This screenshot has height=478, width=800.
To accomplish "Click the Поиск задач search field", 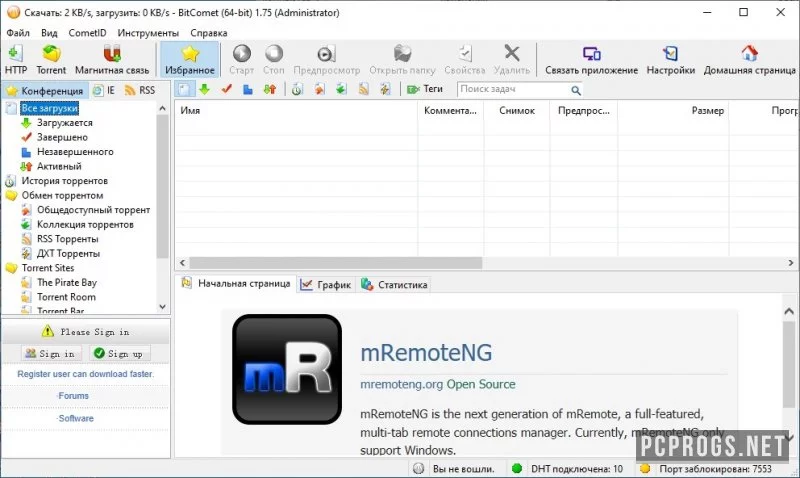I will tap(513, 89).
